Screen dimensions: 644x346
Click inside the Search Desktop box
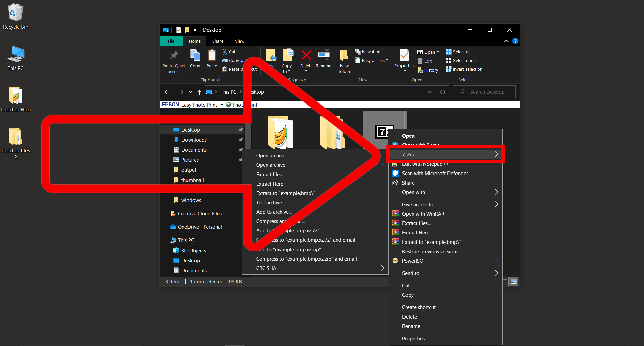(484, 92)
